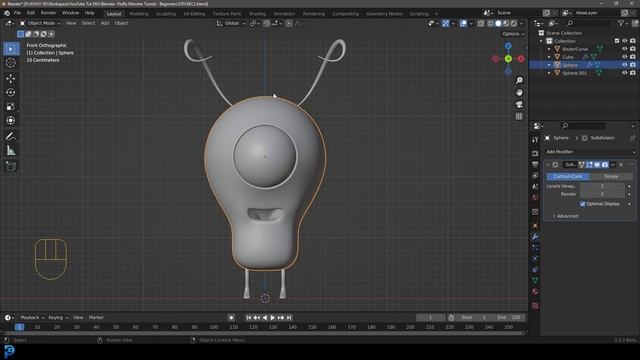
Task: Toggle Optimal Display checkbox
Action: pyautogui.click(x=582, y=204)
